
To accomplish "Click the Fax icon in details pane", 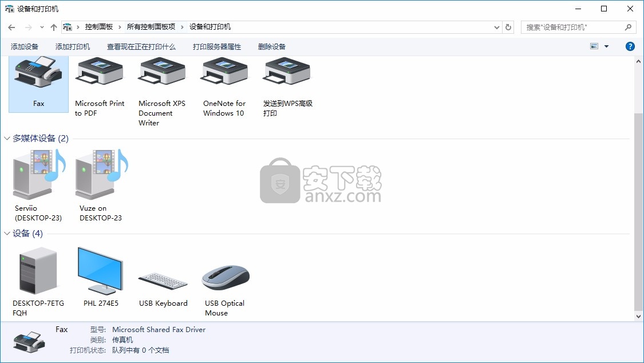I will pos(29,342).
